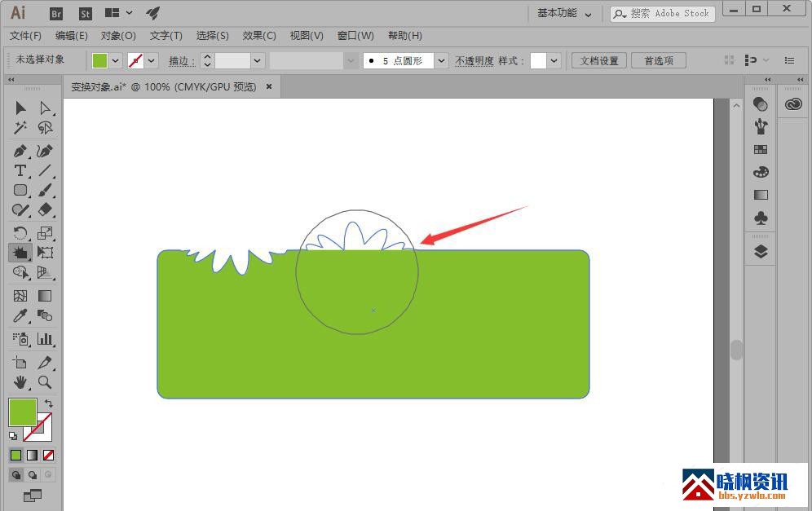Select the Column Graph tool
The height and width of the screenshot is (511, 812).
pyautogui.click(x=45, y=338)
